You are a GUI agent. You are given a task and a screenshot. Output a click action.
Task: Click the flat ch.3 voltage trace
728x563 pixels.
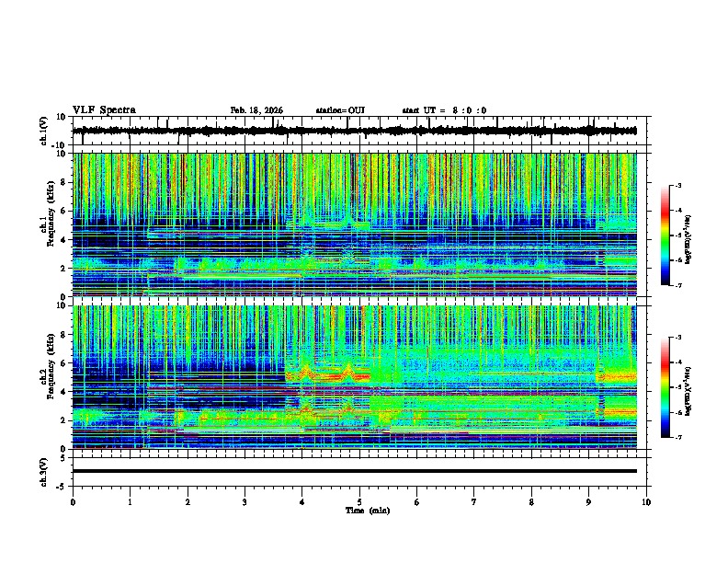tap(354, 471)
